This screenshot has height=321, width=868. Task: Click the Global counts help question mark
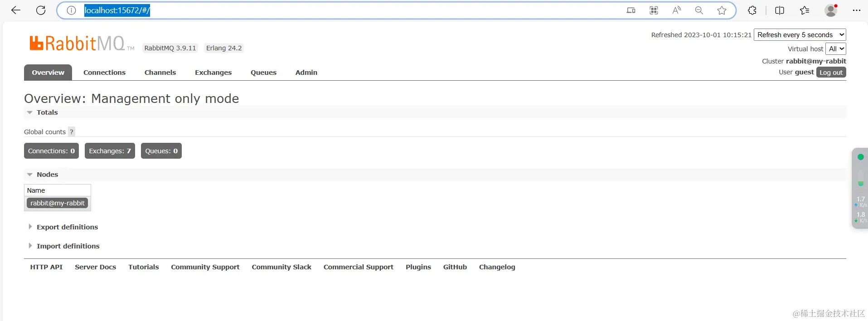(x=71, y=132)
